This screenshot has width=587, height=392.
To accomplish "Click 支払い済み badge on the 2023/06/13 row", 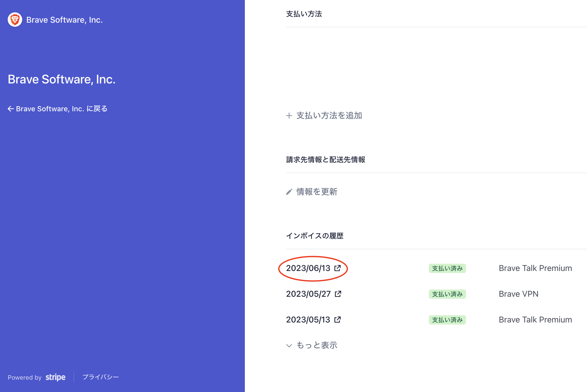I will (447, 268).
